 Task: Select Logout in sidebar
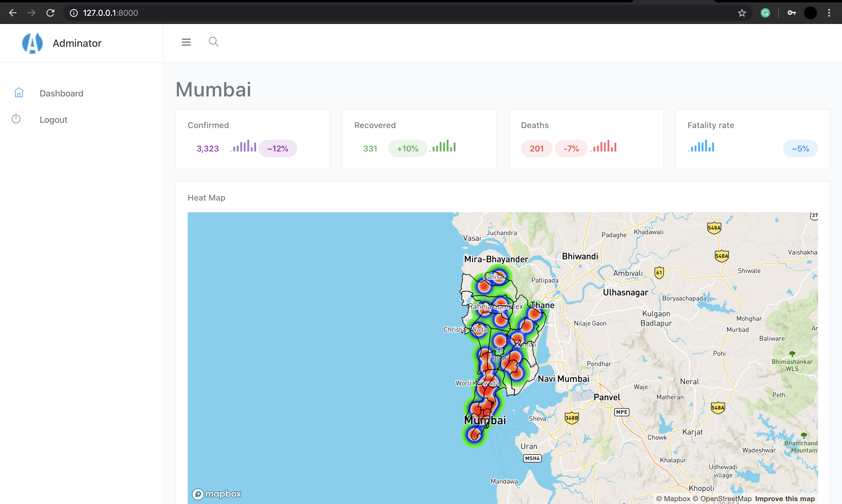pyautogui.click(x=53, y=120)
